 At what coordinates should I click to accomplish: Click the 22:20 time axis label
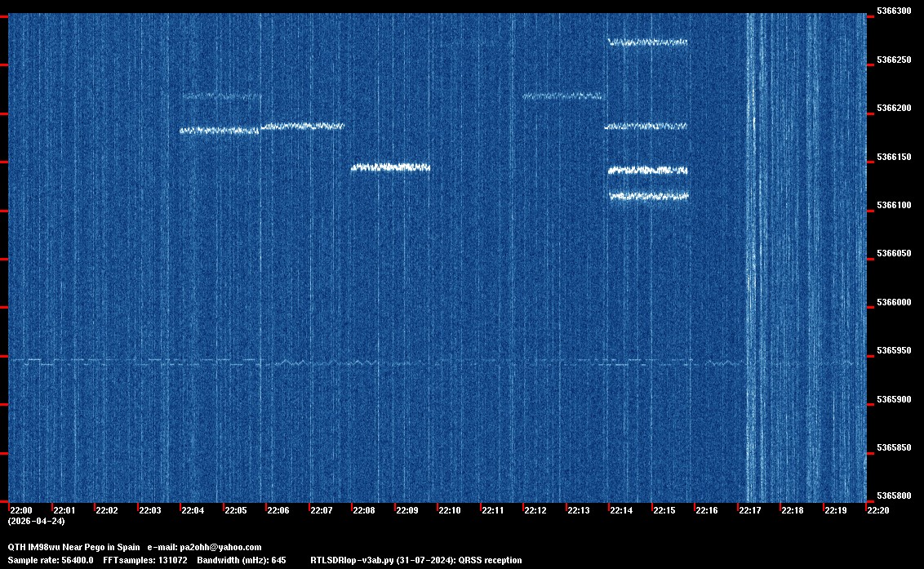pos(878,510)
